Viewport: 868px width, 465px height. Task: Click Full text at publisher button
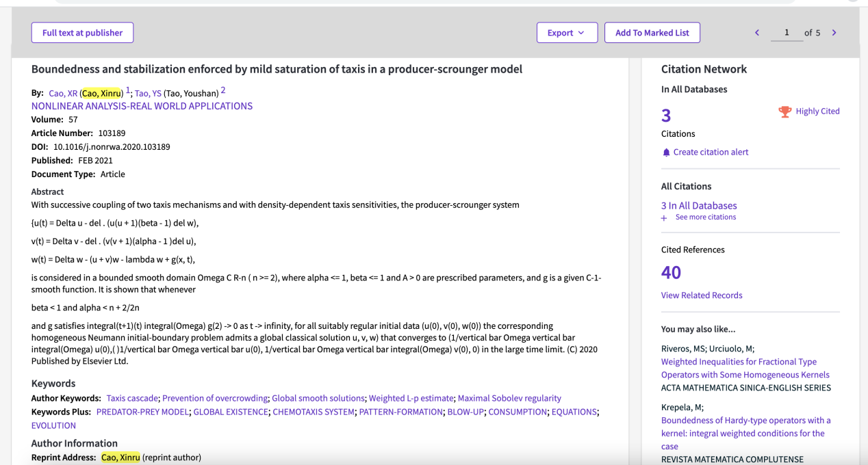(x=82, y=33)
